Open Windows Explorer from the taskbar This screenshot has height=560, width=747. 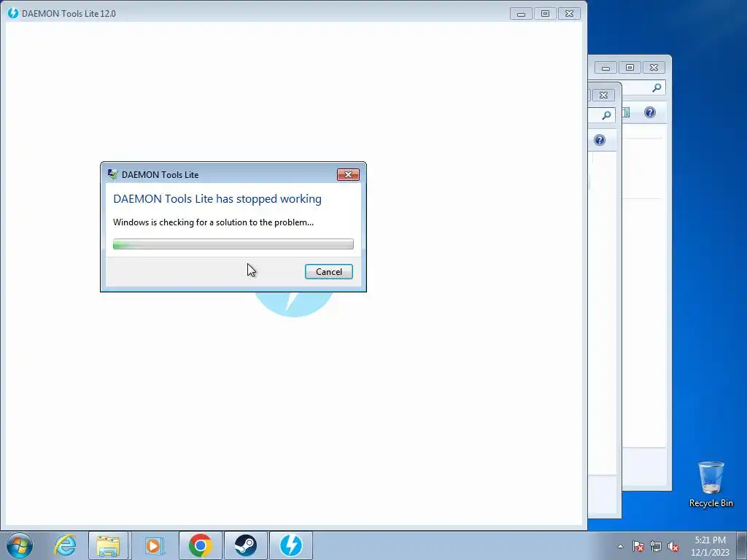pyautogui.click(x=108, y=545)
